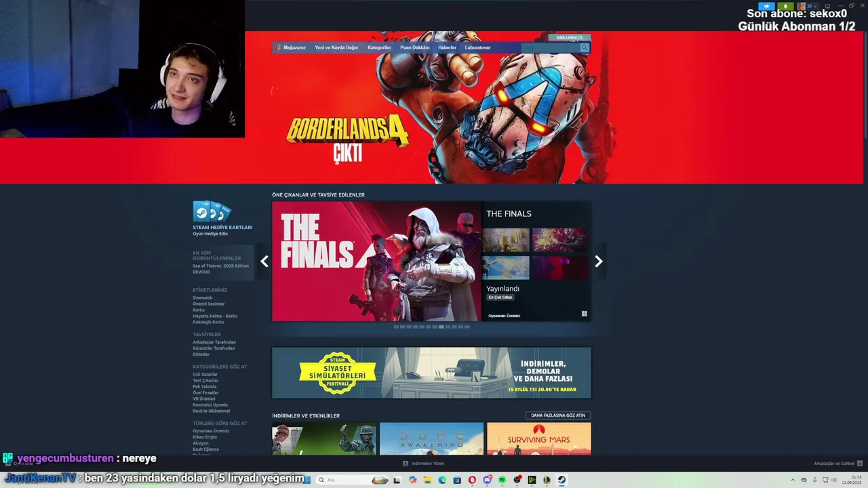View first THE FINALS screenshot thumbnail
This screenshot has width=868, height=488.
tap(505, 240)
